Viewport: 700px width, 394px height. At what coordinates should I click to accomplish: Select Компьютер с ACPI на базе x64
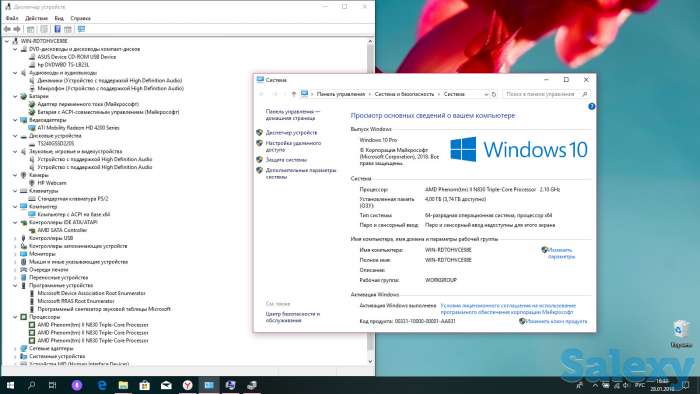click(73, 215)
